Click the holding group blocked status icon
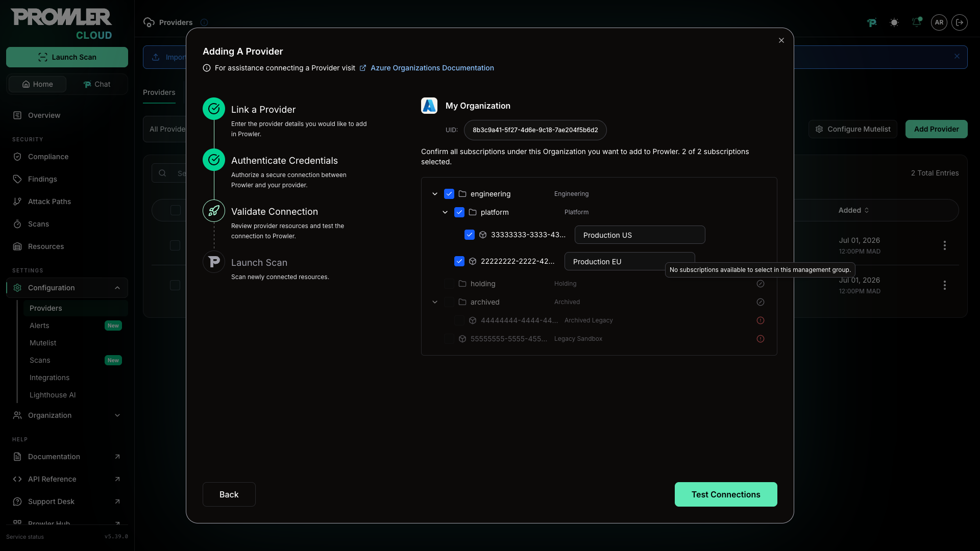The image size is (980, 551). (760, 284)
